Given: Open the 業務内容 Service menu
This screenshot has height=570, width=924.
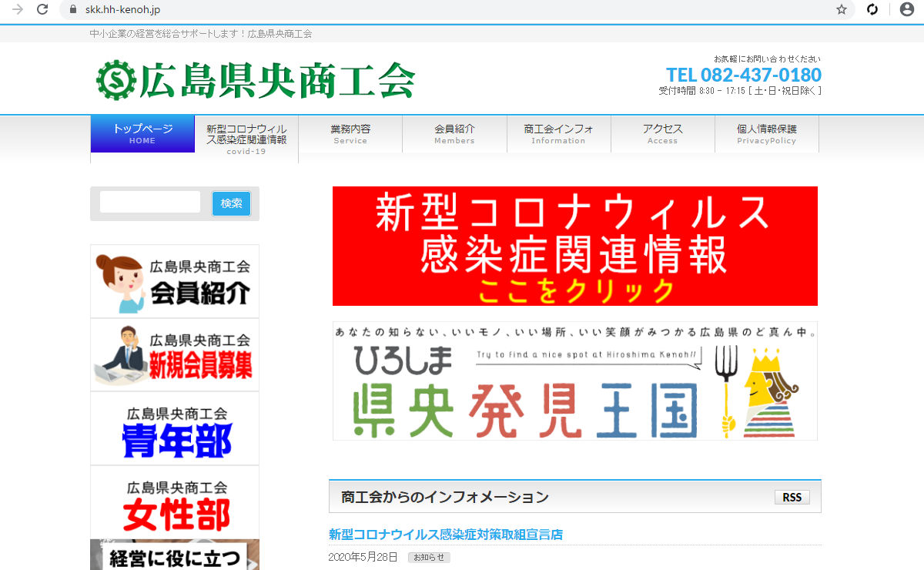Looking at the screenshot, I should pyautogui.click(x=350, y=134).
